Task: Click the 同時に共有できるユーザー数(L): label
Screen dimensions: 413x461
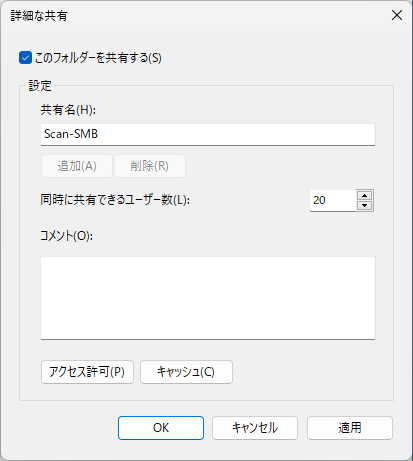Action: pos(115,200)
